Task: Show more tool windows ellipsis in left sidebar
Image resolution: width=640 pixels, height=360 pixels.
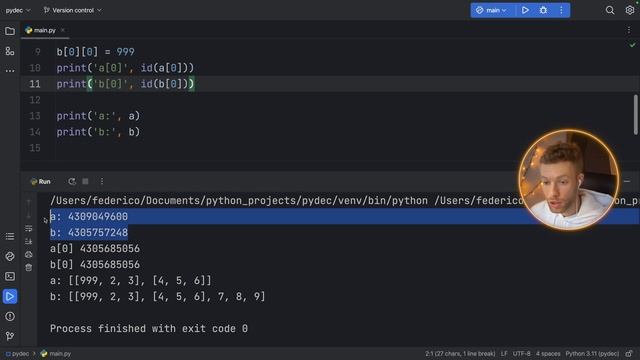Action: 10,71
